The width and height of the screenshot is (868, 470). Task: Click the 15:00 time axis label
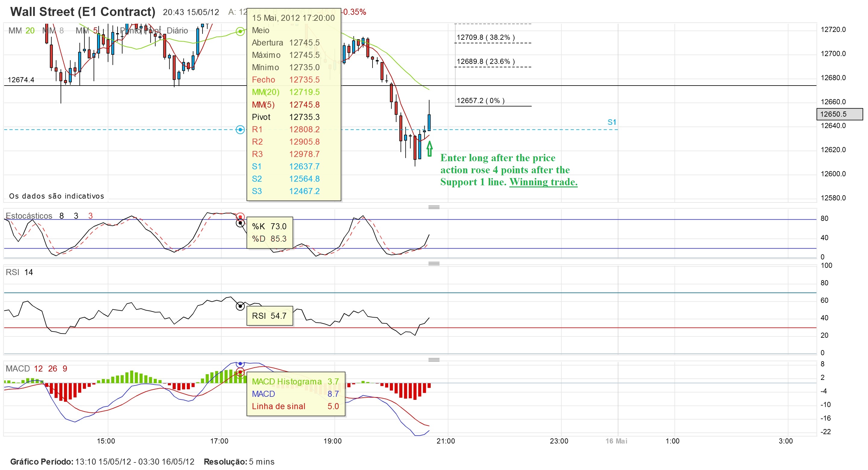click(106, 441)
